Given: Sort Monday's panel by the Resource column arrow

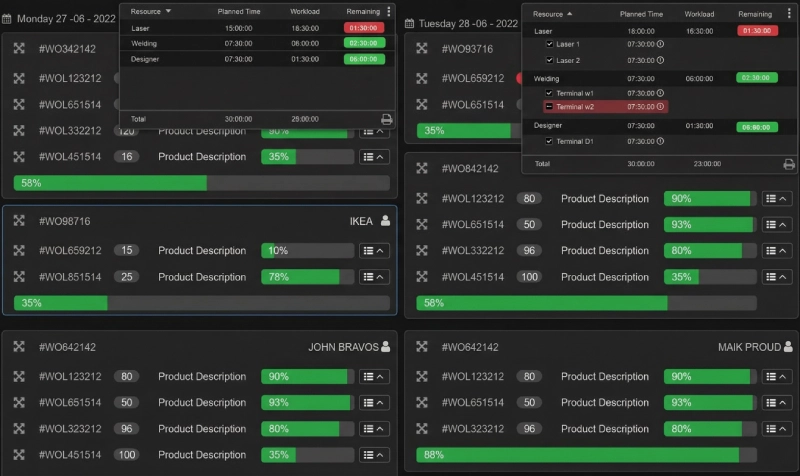Looking at the screenshot, I should tap(168, 11).
